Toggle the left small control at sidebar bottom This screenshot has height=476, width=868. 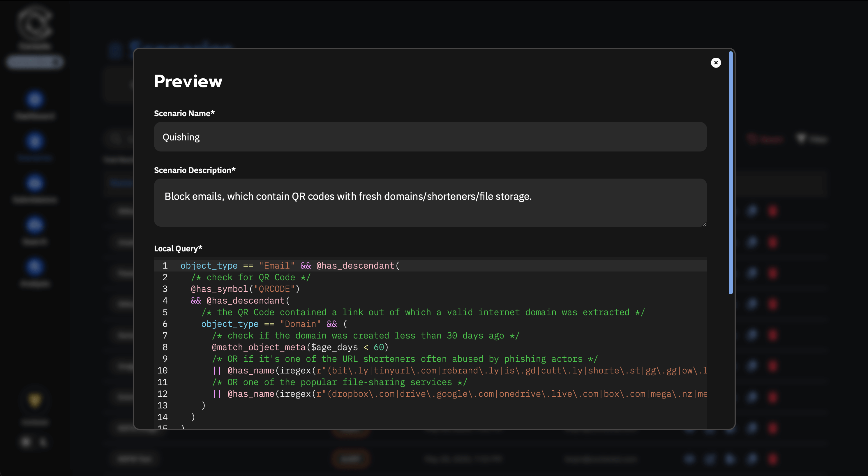[26, 442]
